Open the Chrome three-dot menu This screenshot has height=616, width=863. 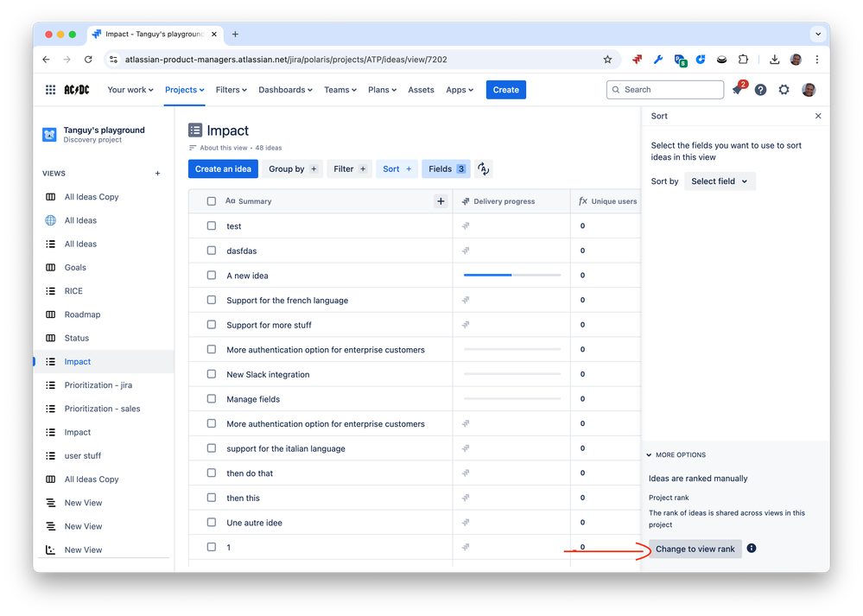816,60
